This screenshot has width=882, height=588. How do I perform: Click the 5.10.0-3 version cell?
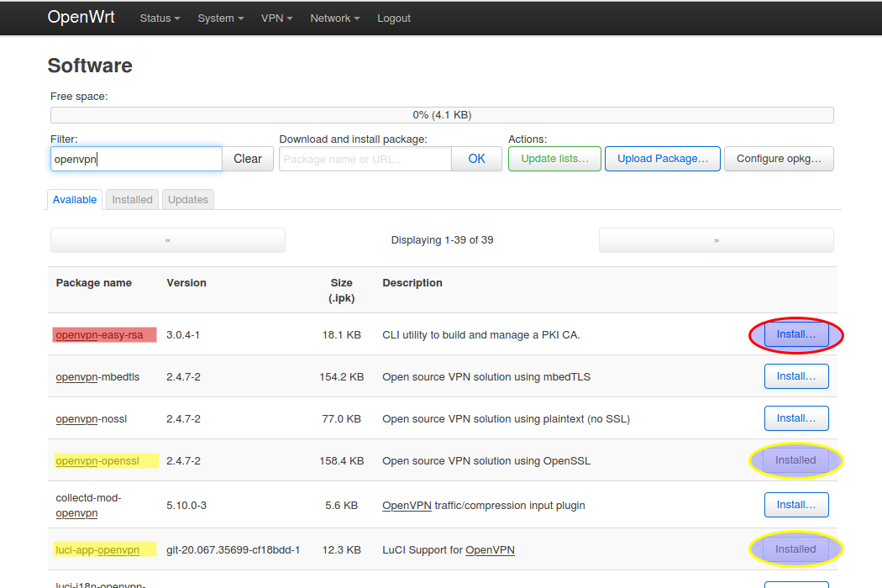186,506
